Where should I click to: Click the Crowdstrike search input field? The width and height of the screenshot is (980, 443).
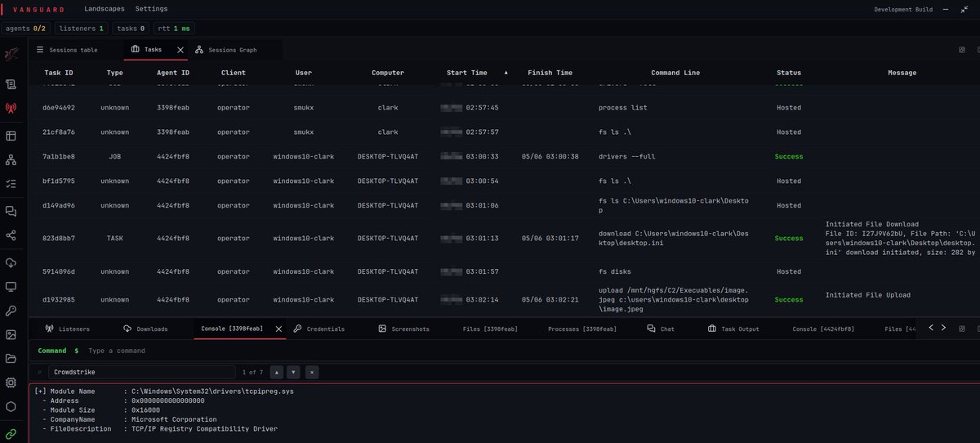click(x=144, y=372)
